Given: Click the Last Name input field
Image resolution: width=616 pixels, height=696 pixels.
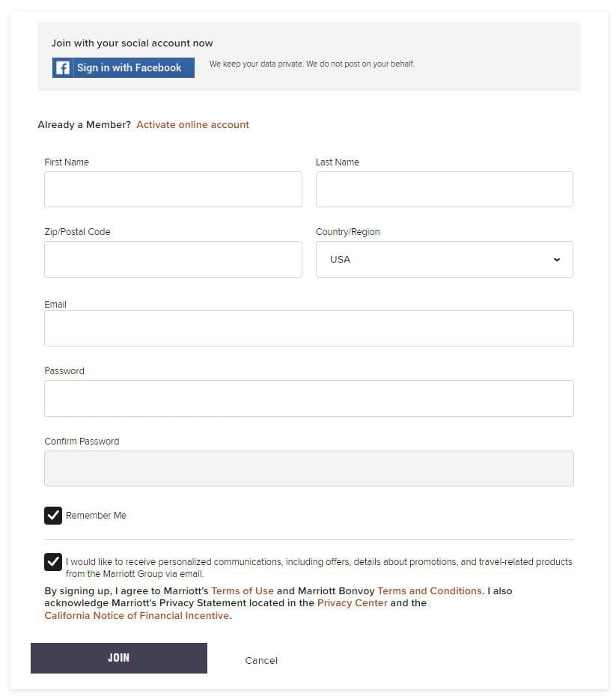Looking at the screenshot, I should tap(444, 189).
